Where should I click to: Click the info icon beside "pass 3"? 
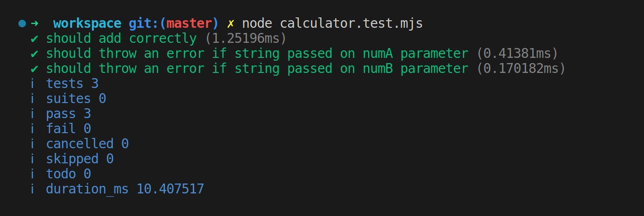[33, 113]
